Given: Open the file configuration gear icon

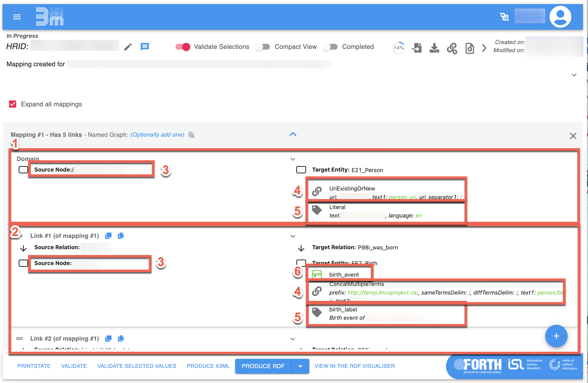Looking at the screenshot, I should 469,48.
